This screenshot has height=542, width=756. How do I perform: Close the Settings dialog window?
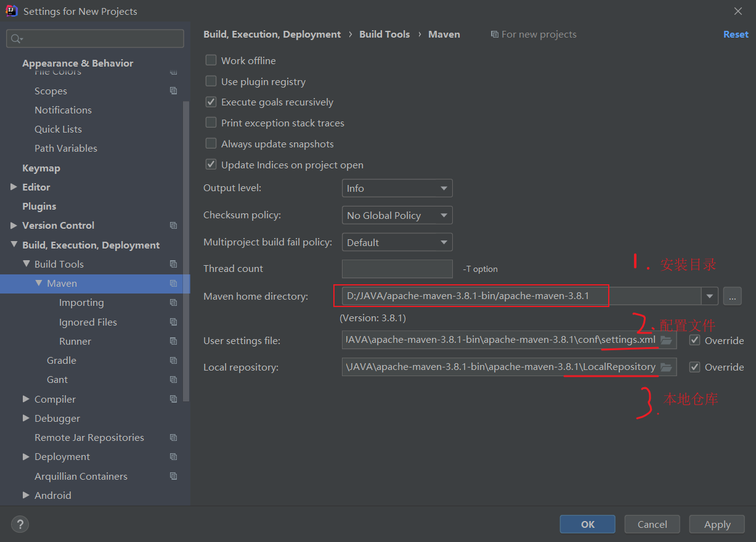tap(738, 11)
